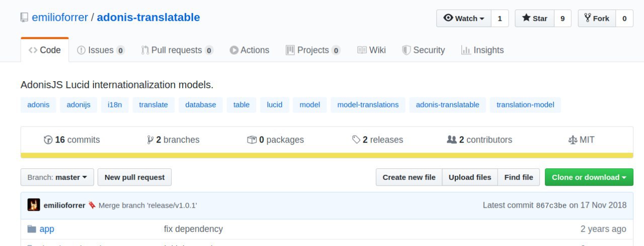Open the Watch dropdown button
The height and width of the screenshot is (246, 644).
[463, 18]
